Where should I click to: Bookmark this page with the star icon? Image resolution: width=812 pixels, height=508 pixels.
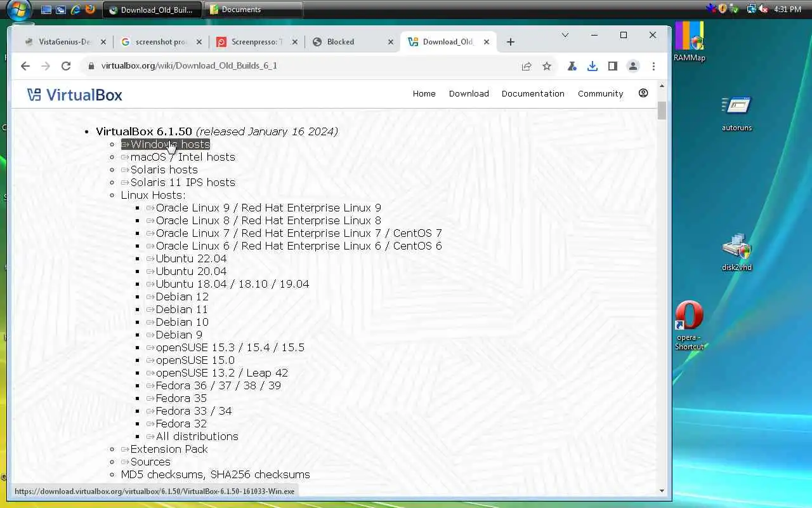pos(547,66)
